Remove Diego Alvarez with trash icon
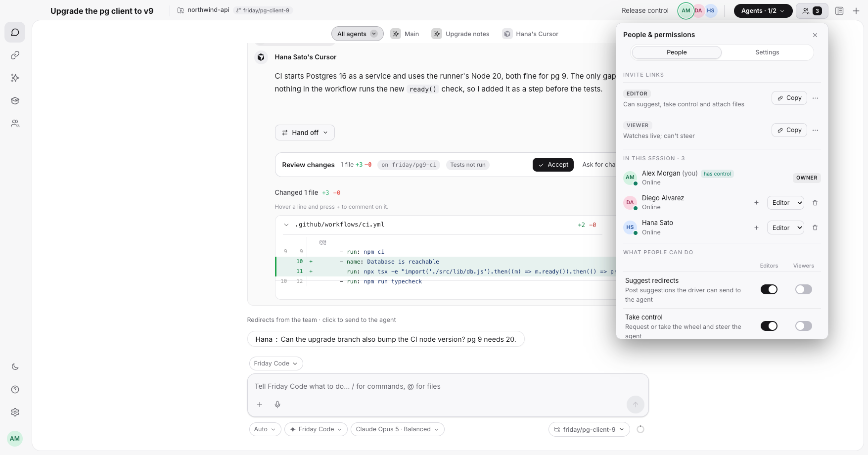Image resolution: width=868 pixels, height=455 pixels. [815, 202]
